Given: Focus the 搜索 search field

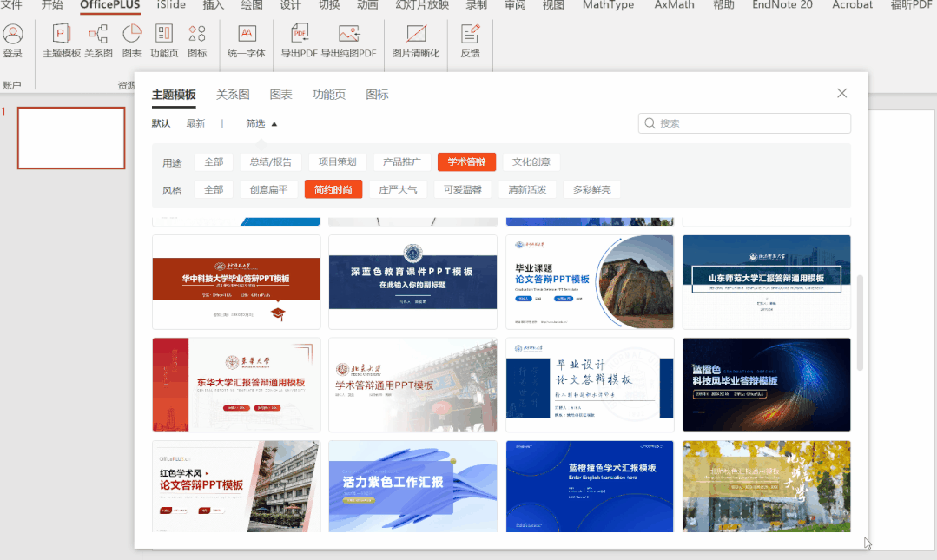Looking at the screenshot, I should [744, 123].
